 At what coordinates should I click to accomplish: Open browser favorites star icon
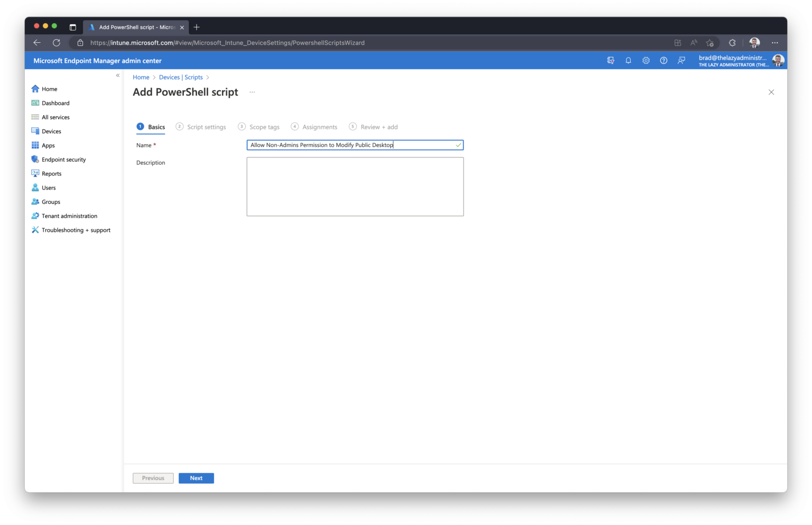[x=710, y=43]
